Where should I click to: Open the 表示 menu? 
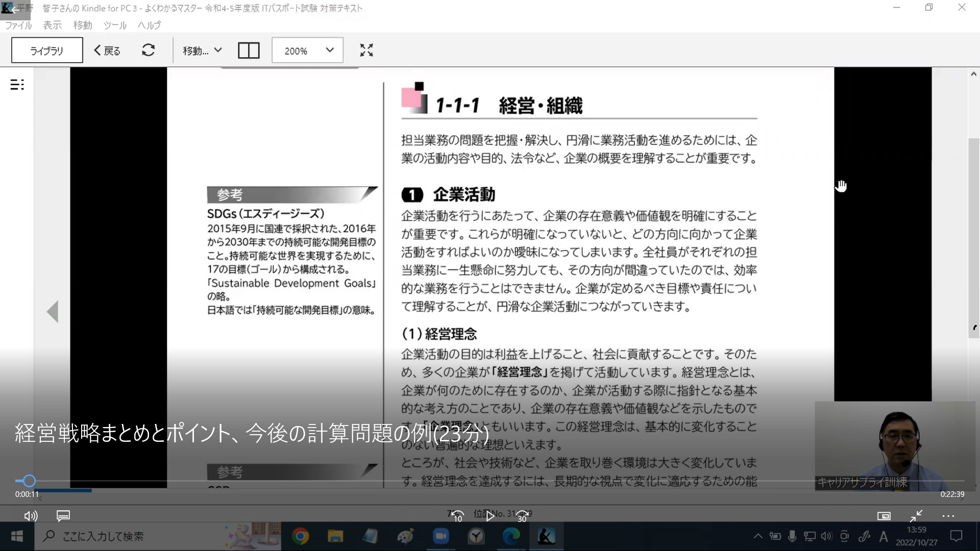[x=52, y=25]
